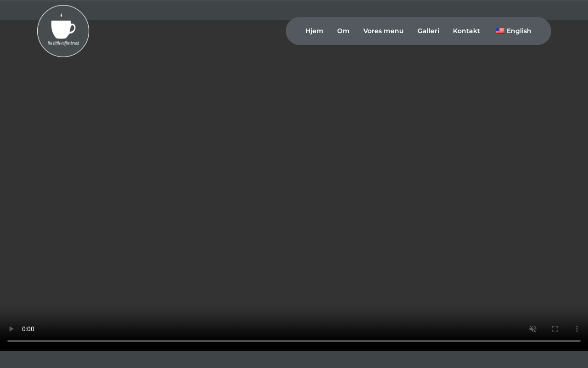Play the background video
The height and width of the screenshot is (368, 588).
click(11, 329)
